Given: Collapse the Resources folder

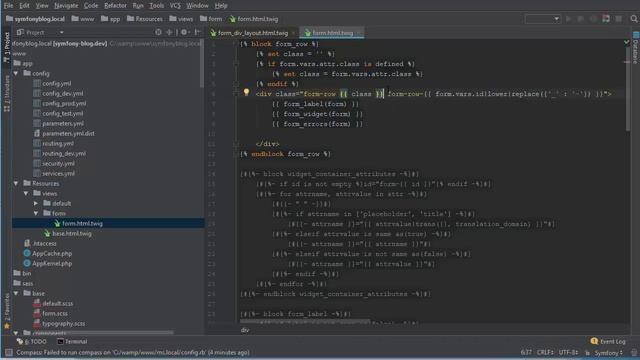Looking at the screenshot, I should (x=16, y=184).
